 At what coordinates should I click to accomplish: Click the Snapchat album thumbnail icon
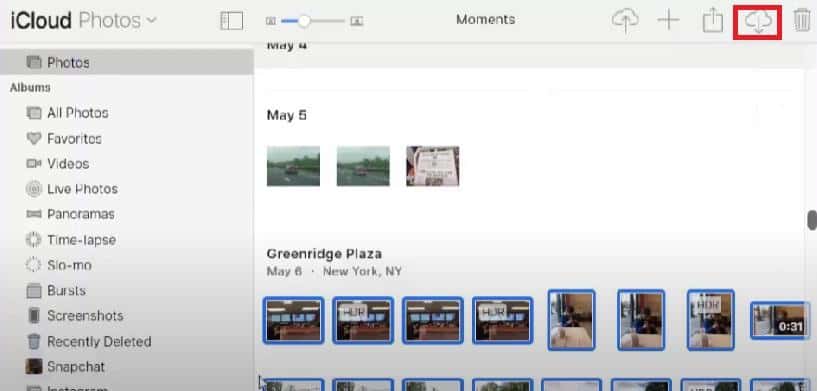(x=34, y=366)
